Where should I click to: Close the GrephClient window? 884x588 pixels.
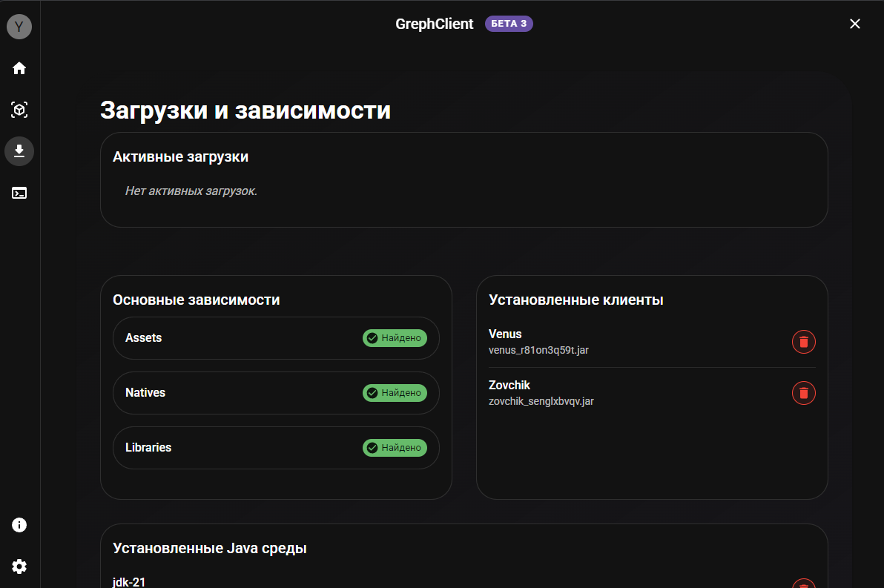coord(854,24)
